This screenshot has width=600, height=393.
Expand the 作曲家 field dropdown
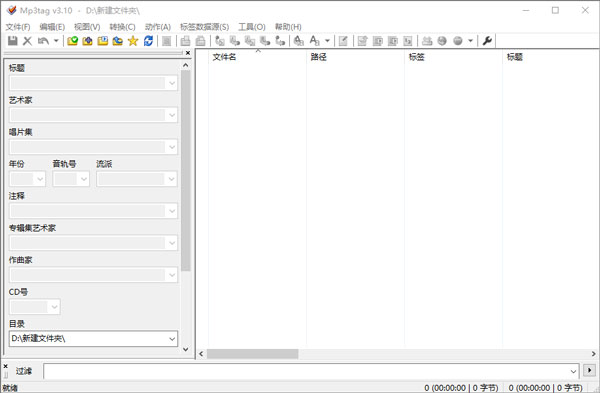pyautogui.click(x=172, y=275)
